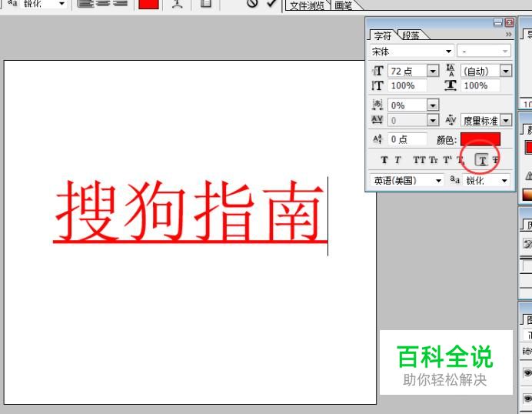Open 锐化 anti-alias dropdown in options bar
The width and height of the screenshot is (532, 414).
[x=43, y=4]
